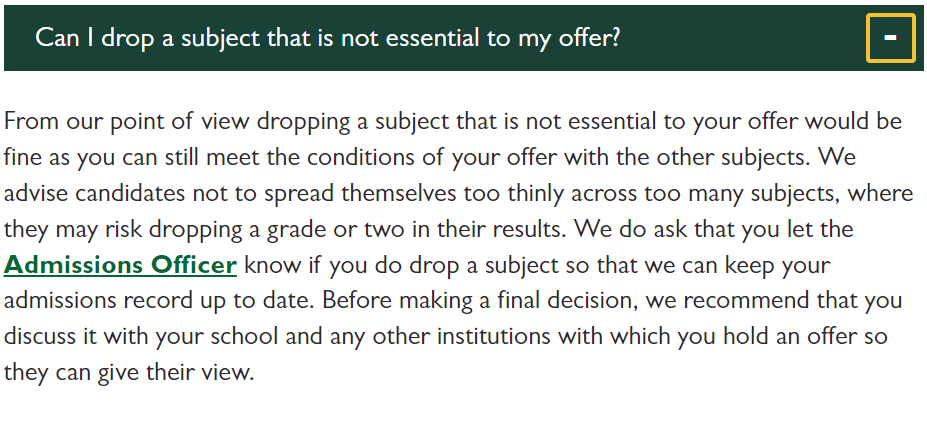Click the words 'discuss it with your school'

coord(141,337)
